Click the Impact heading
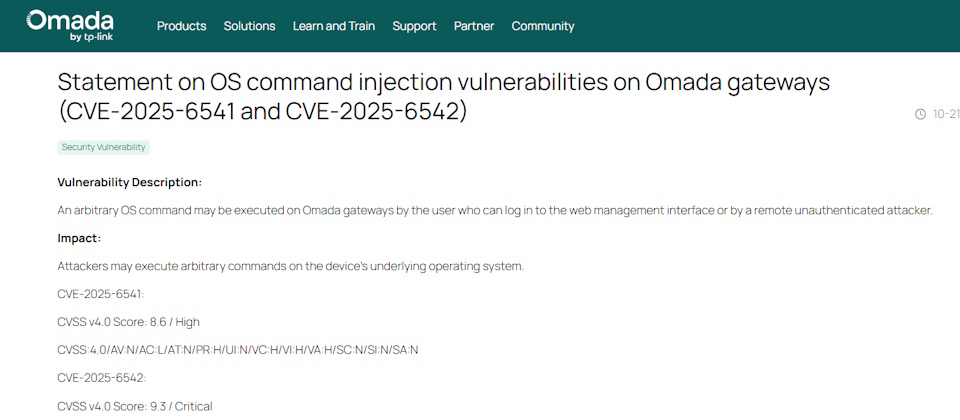Screen dimensions: 960x420 point(79,238)
